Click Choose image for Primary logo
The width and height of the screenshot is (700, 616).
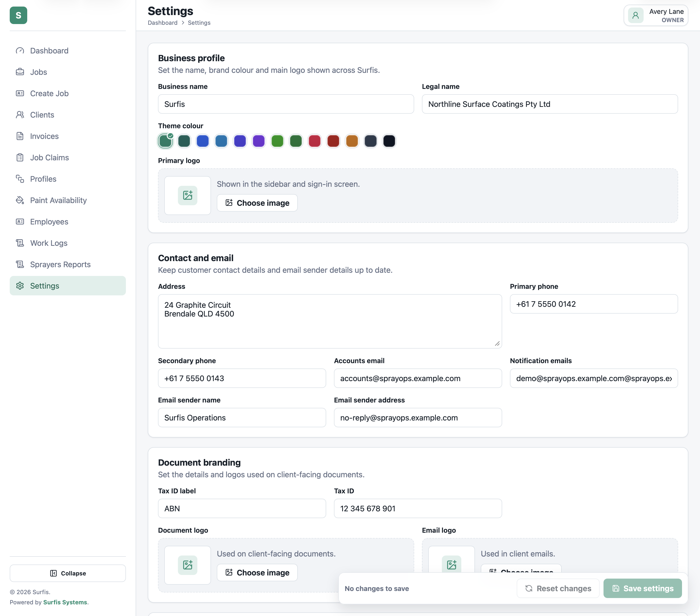tap(257, 203)
